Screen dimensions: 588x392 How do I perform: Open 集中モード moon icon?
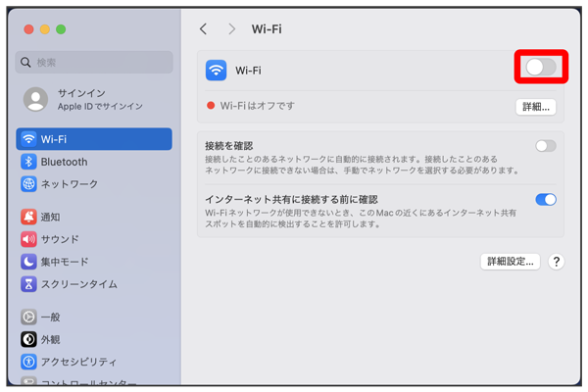(28, 262)
